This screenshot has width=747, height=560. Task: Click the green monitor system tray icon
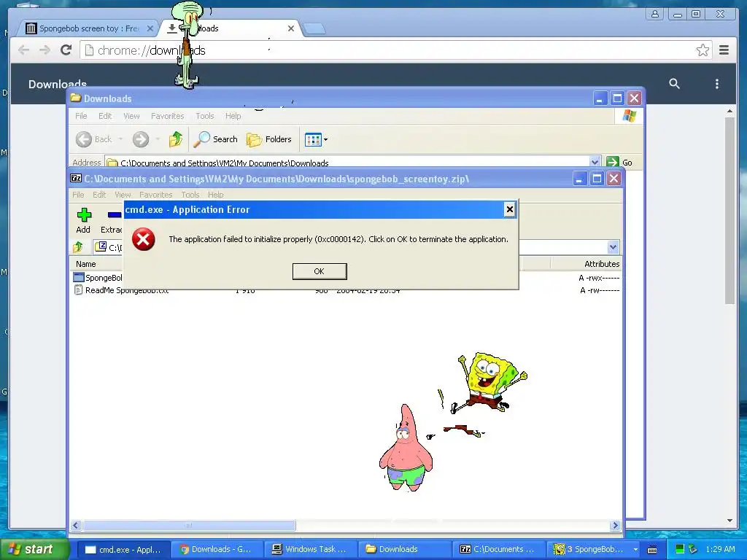click(680, 549)
